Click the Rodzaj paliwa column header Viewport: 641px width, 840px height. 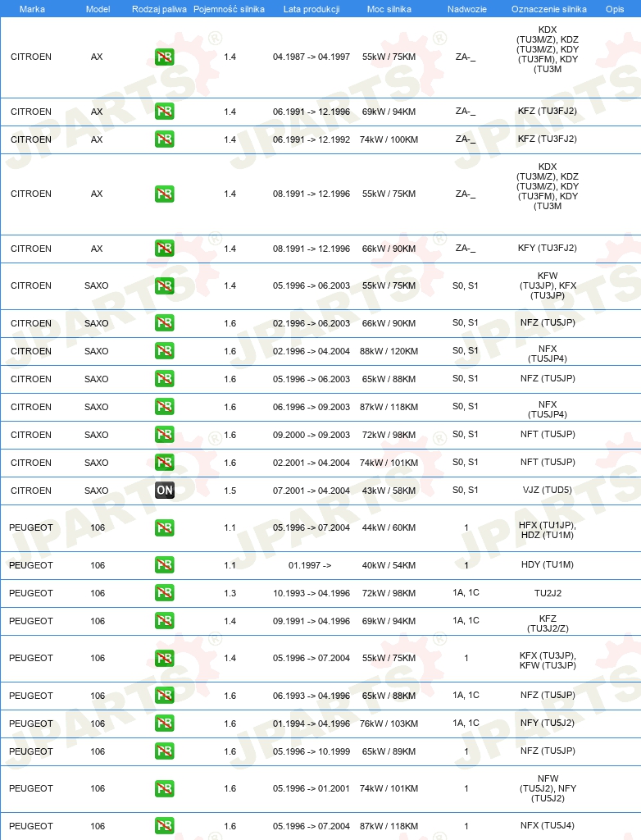[x=159, y=9]
